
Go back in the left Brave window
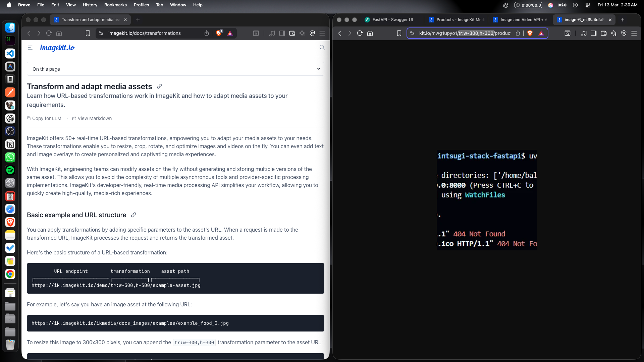click(29, 33)
